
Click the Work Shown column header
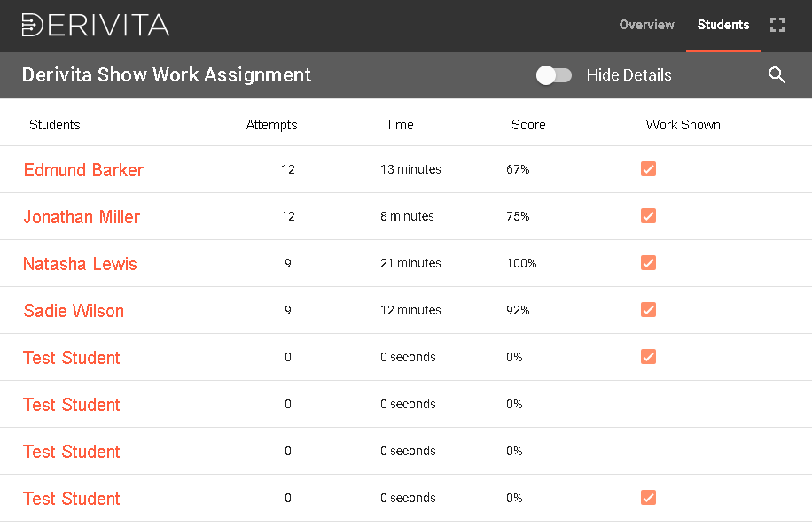click(x=683, y=125)
